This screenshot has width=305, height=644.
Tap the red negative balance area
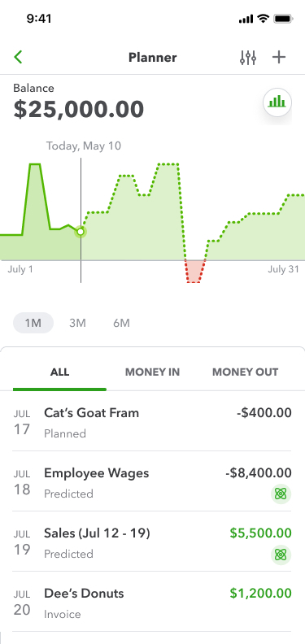[x=194, y=271]
